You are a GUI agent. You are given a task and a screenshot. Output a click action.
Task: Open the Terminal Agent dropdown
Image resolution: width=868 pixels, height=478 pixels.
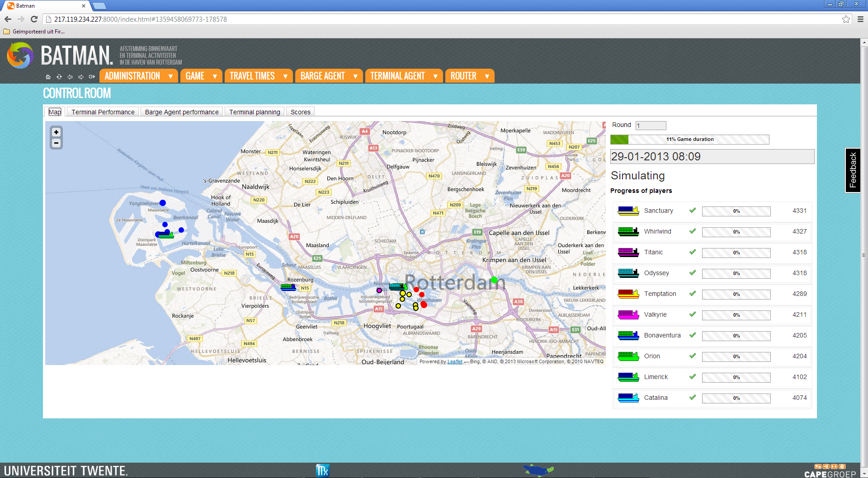[404, 76]
